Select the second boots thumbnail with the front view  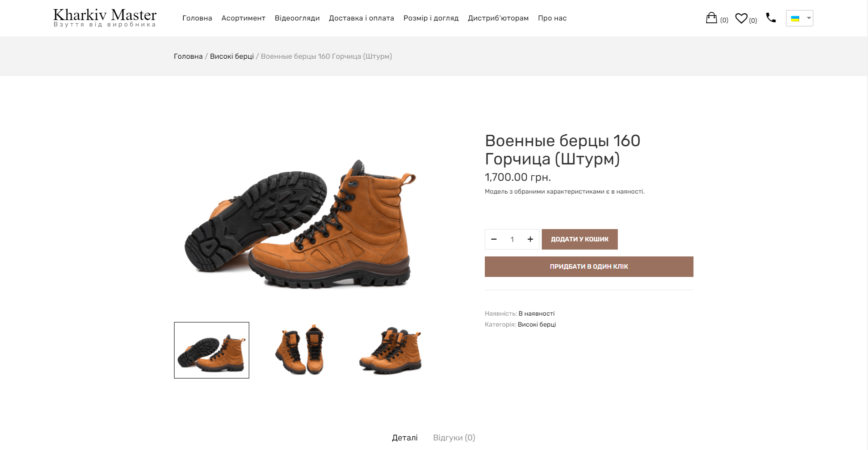[300, 350]
